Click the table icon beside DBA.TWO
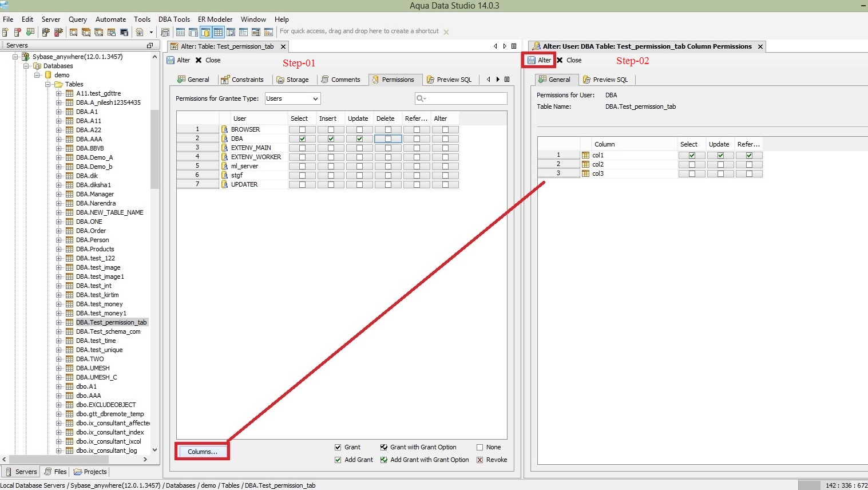868x490 pixels. tap(70, 359)
